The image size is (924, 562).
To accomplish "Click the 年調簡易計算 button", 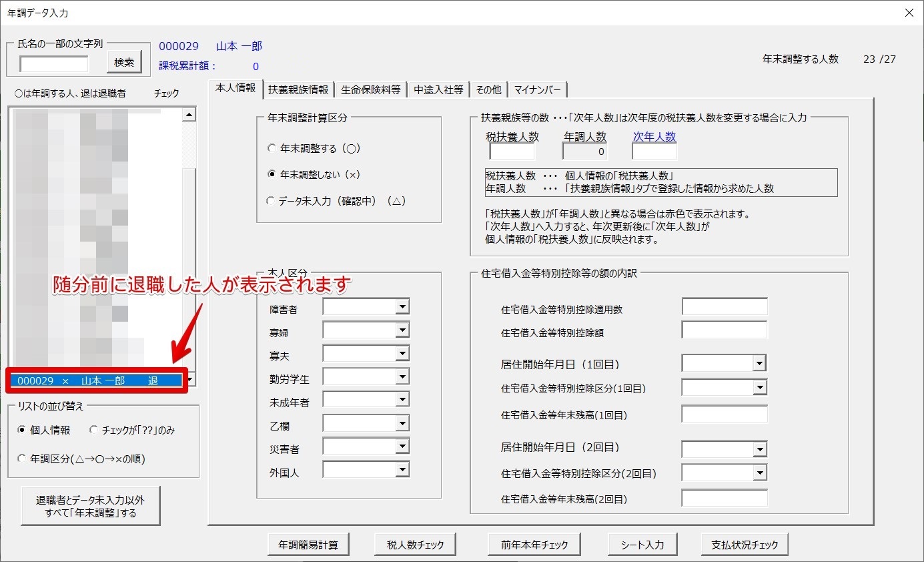I will [308, 545].
